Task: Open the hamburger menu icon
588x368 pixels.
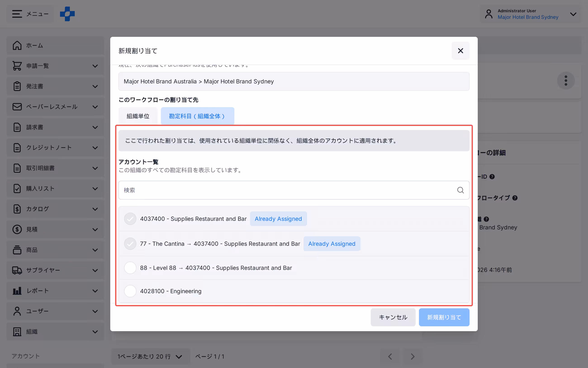Action: (x=17, y=14)
